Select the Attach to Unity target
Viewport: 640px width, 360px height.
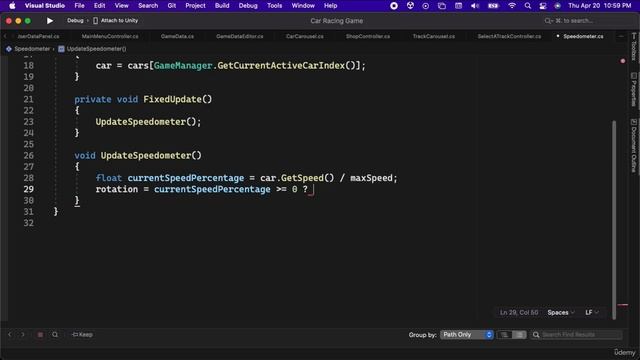coord(116,20)
